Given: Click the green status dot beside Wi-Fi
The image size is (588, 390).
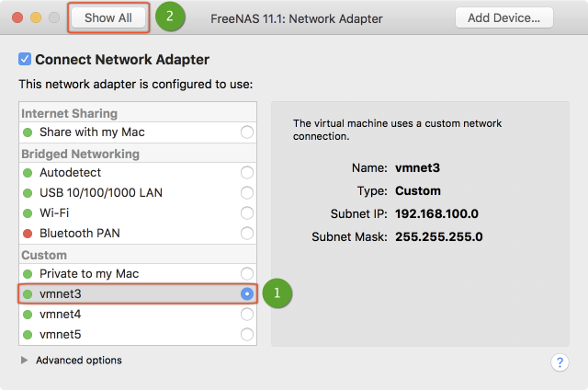Looking at the screenshot, I should 28,213.
